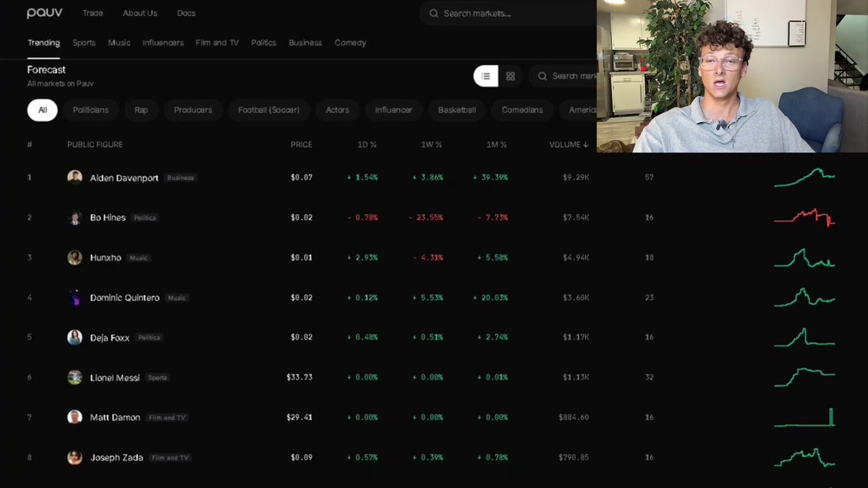Select the Influencers tab
This screenshot has width=868, height=488.
(163, 43)
